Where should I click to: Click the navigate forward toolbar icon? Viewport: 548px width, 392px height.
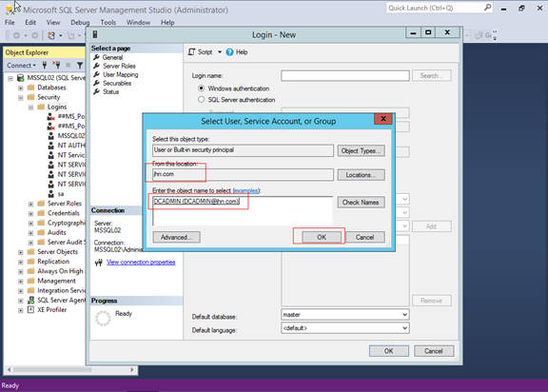coord(34,35)
